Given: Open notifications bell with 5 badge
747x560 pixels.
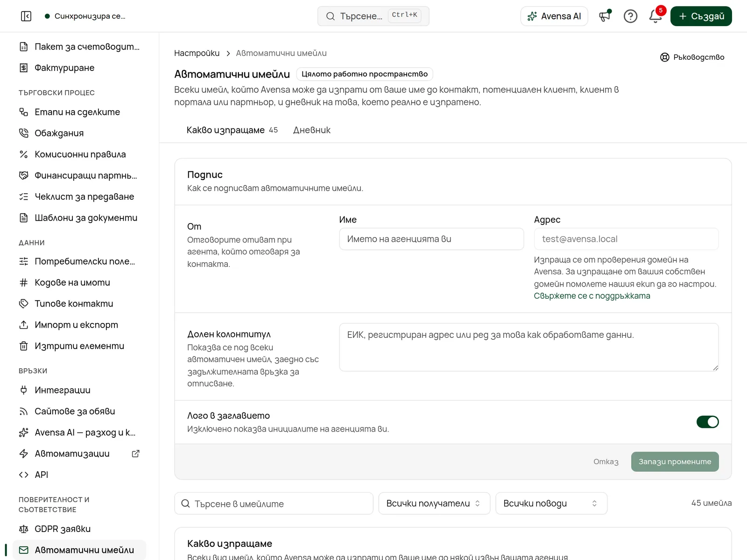Looking at the screenshot, I should [x=655, y=16].
